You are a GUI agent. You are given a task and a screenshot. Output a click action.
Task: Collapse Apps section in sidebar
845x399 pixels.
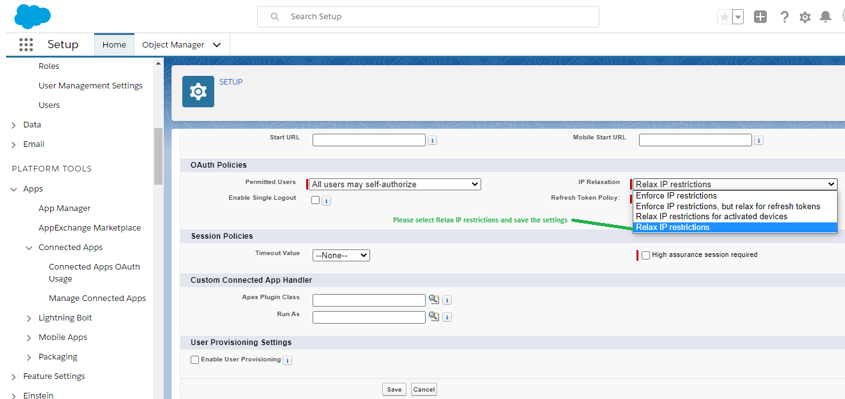(x=13, y=189)
